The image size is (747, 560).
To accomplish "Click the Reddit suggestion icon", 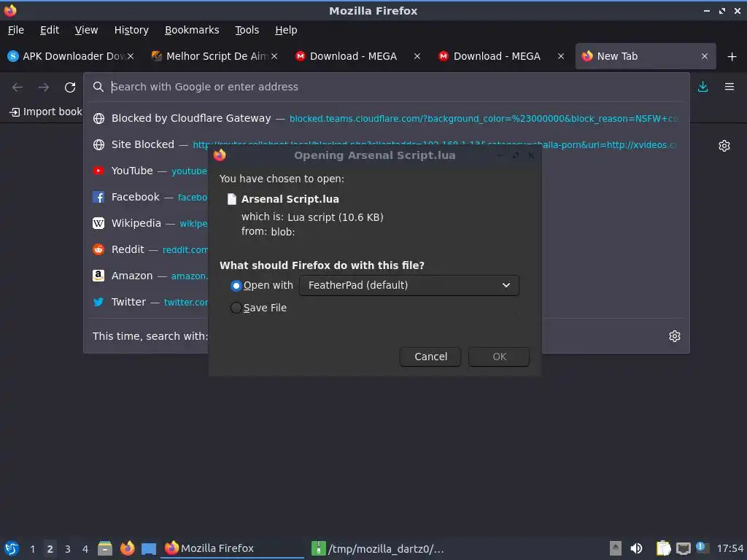I will tap(98, 249).
